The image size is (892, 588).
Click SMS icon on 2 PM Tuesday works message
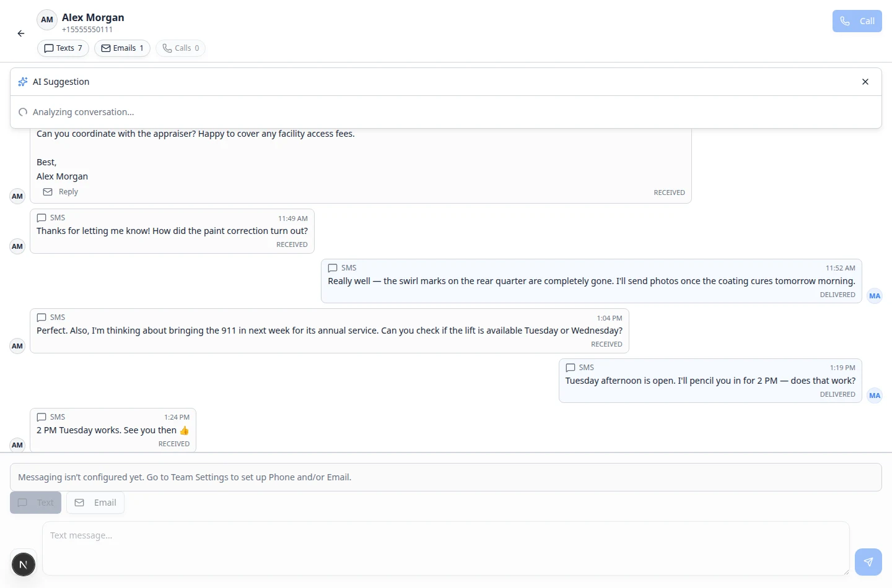(x=42, y=417)
